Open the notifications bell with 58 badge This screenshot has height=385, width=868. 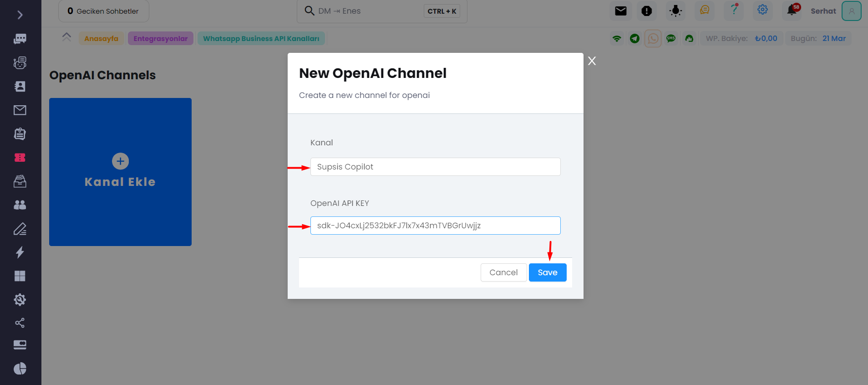click(x=793, y=10)
